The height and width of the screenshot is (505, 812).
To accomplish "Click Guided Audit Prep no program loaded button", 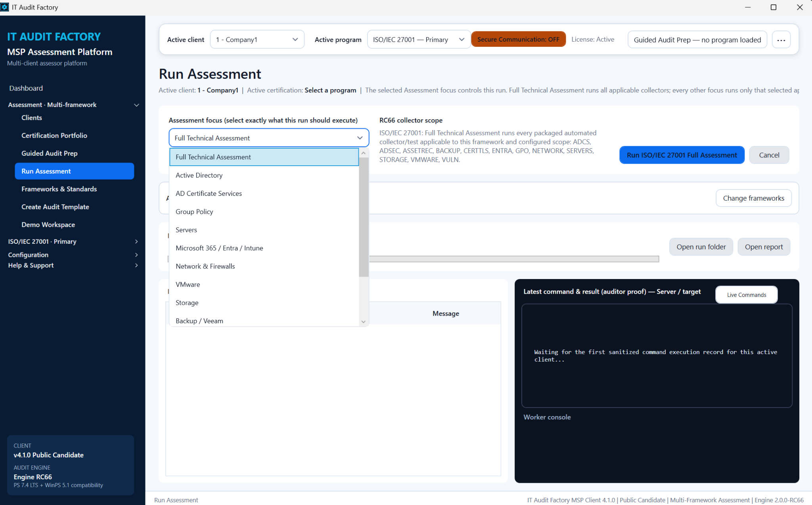I will point(697,40).
